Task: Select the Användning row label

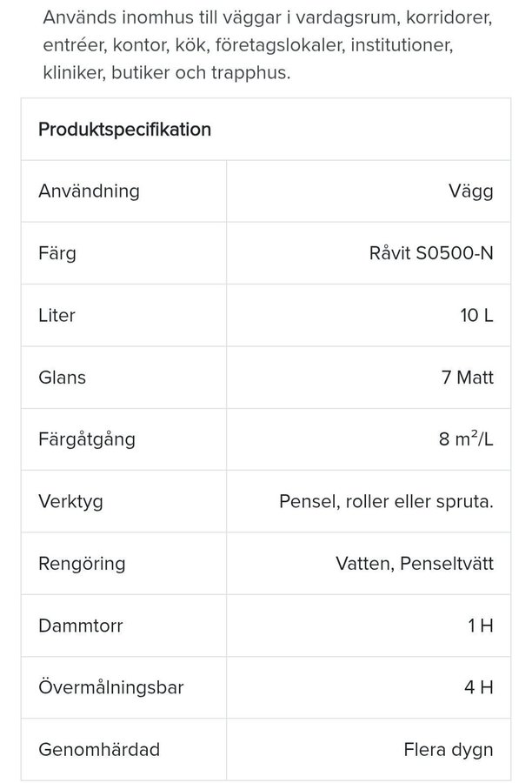Action: [x=89, y=191]
